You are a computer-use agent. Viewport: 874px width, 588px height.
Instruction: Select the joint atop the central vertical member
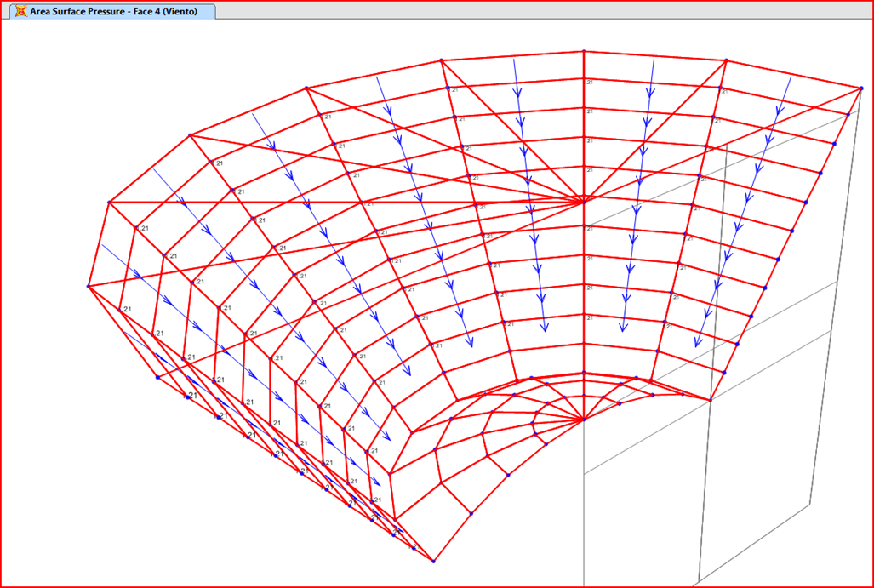(584, 51)
